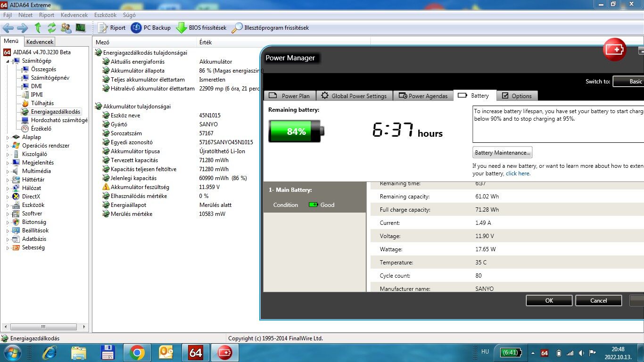Select the Sebesség tree item

(x=33, y=247)
